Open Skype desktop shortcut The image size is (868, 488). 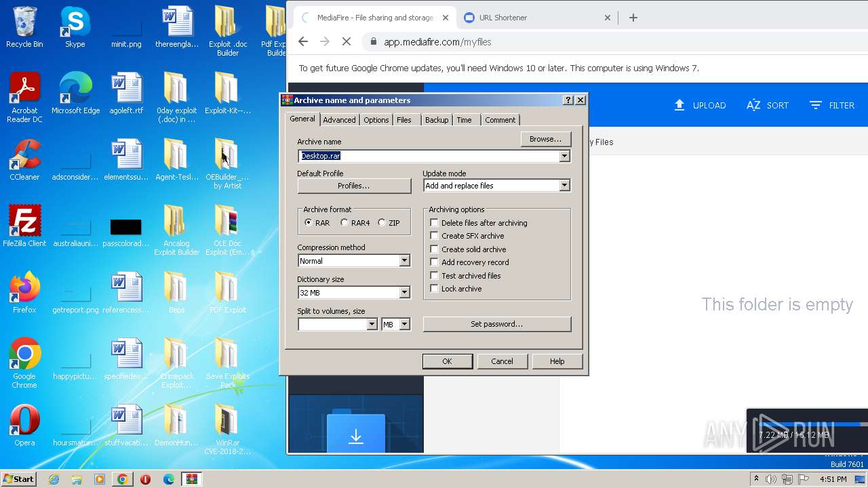pos(75,27)
